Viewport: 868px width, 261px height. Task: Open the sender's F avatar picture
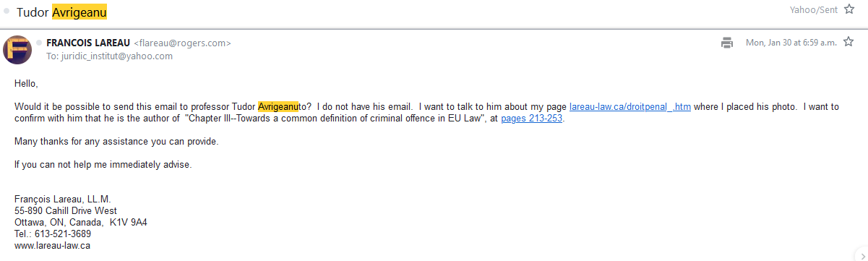(17, 49)
